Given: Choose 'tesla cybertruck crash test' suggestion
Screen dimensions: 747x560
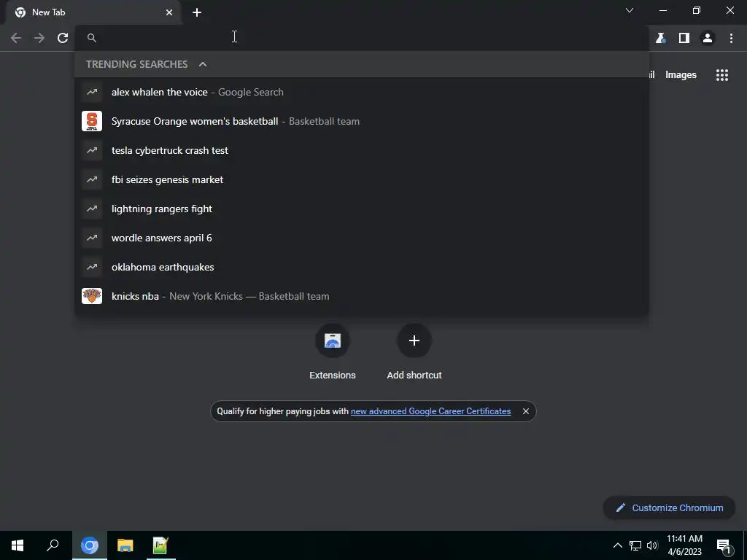Looking at the screenshot, I should point(362,150).
